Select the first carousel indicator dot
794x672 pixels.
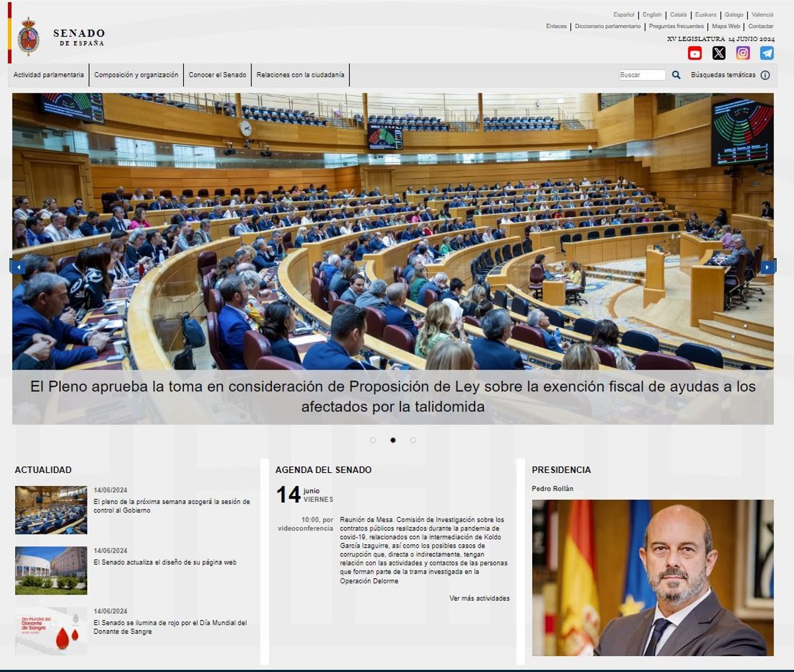tap(373, 440)
